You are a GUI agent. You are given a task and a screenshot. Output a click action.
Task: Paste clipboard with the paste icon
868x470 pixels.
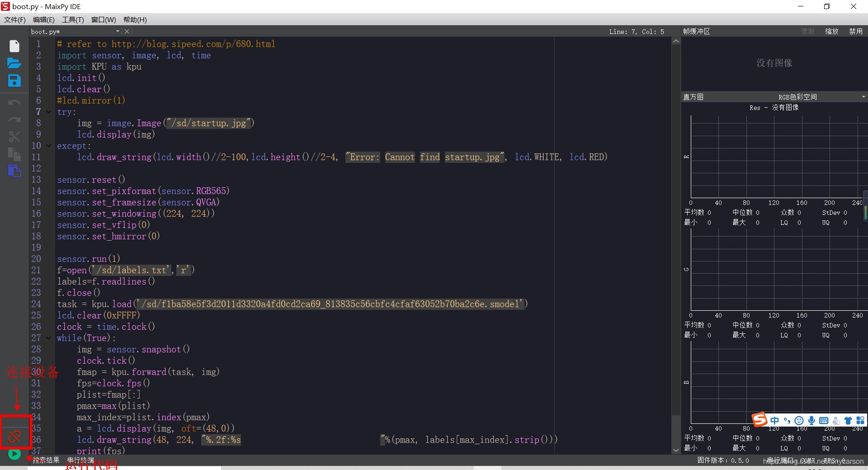pyautogui.click(x=14, y=171)
